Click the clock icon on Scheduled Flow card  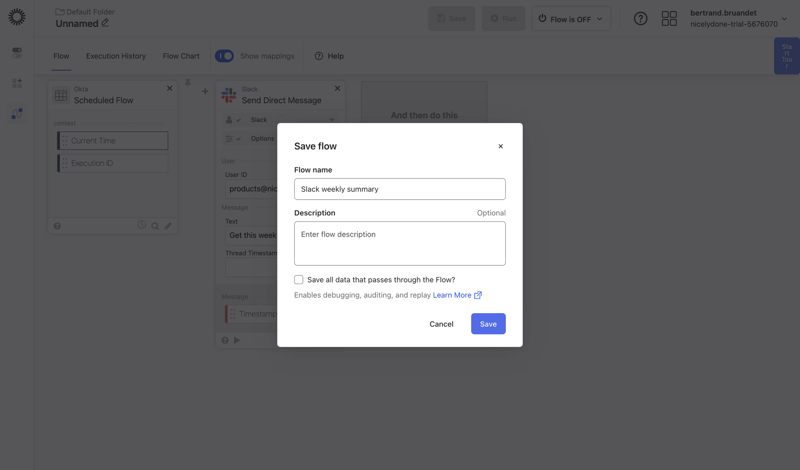[141, 225]
